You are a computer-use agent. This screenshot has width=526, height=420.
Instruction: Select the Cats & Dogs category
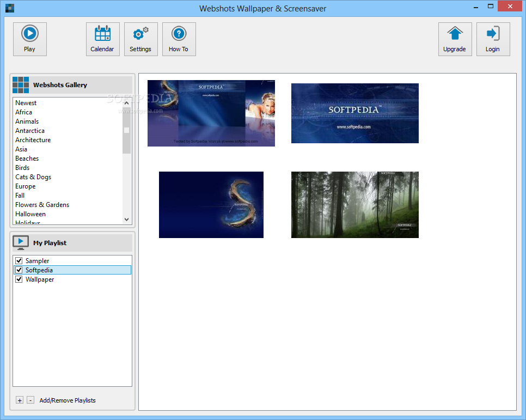(x=33, y=177)
